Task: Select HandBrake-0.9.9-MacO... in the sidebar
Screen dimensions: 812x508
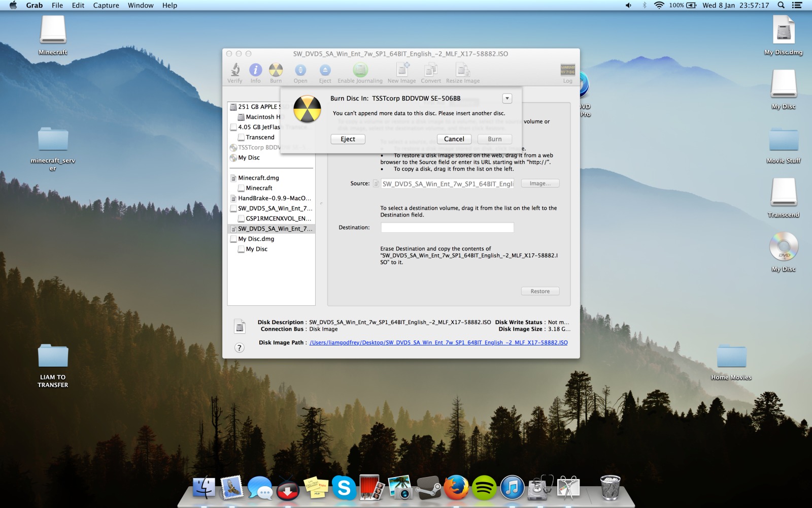Action: pos(271,198)
